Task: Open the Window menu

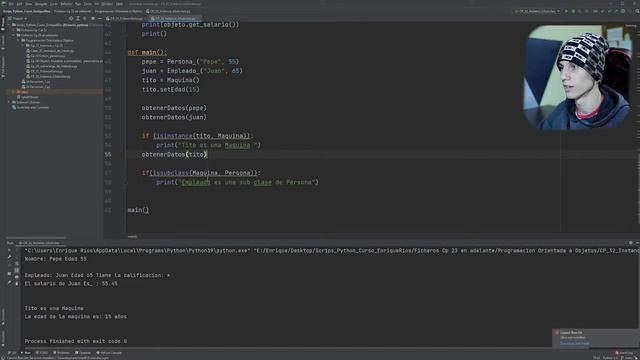Action: point(107,4)
